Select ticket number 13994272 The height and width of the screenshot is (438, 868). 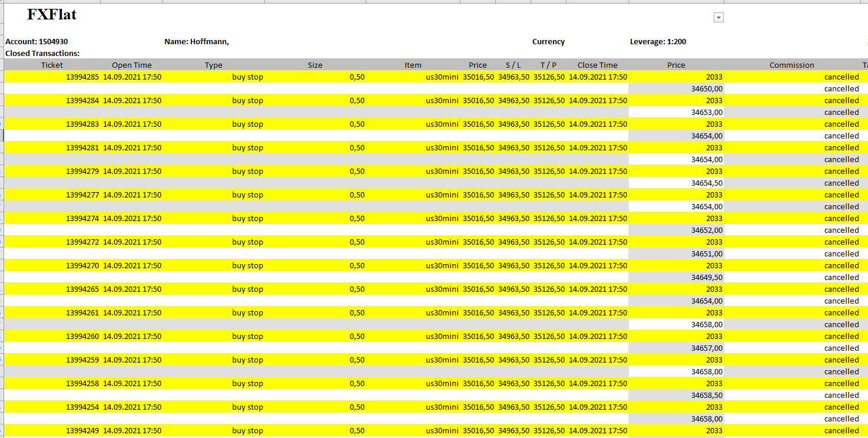pyautogui.click(x=82, y=242)
